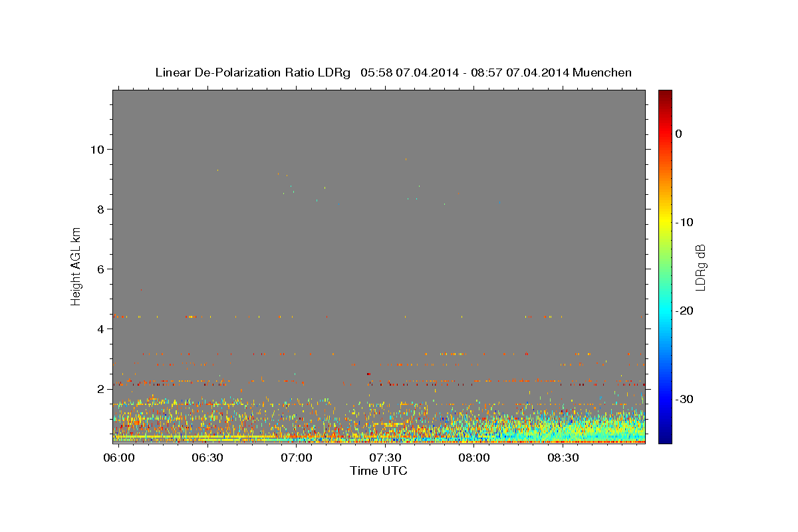This screenshot has width=798, height=532.
Task: Click the 'Height AGL km' axis label
Action: click(76, 267)
